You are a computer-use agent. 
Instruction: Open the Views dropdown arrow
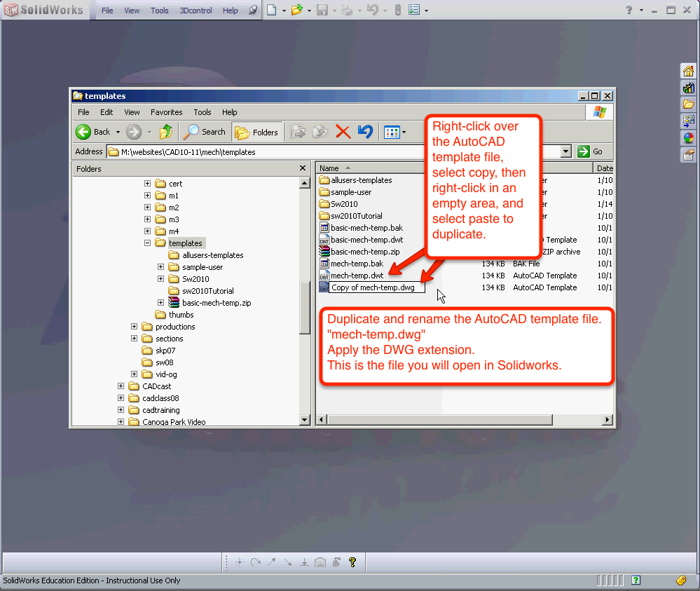click(404, 133)
